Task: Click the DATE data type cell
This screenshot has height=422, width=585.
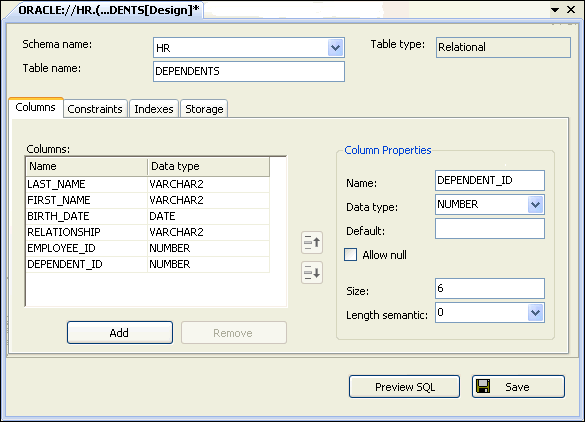Action: point(209,216)
